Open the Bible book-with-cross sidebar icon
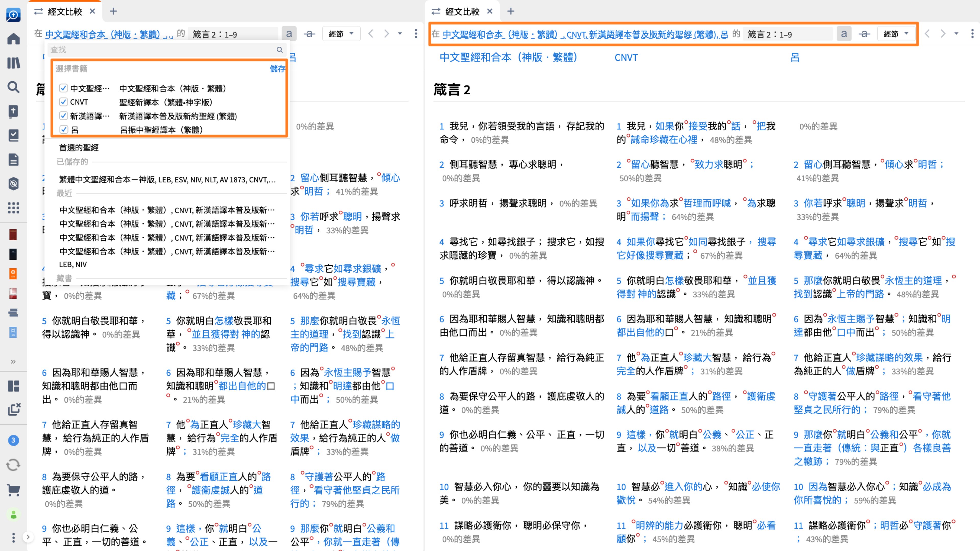This screenshot has height=551, width=980. coord(14,111)
